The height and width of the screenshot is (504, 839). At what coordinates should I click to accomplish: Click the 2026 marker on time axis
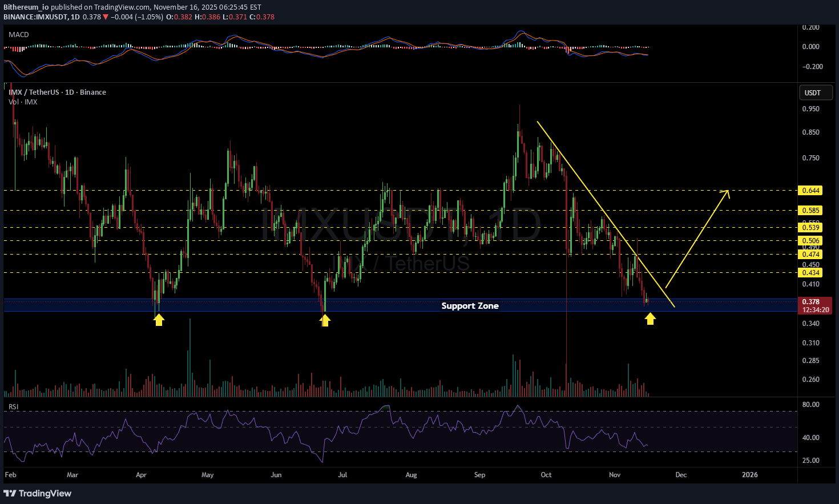pos(749,475)
